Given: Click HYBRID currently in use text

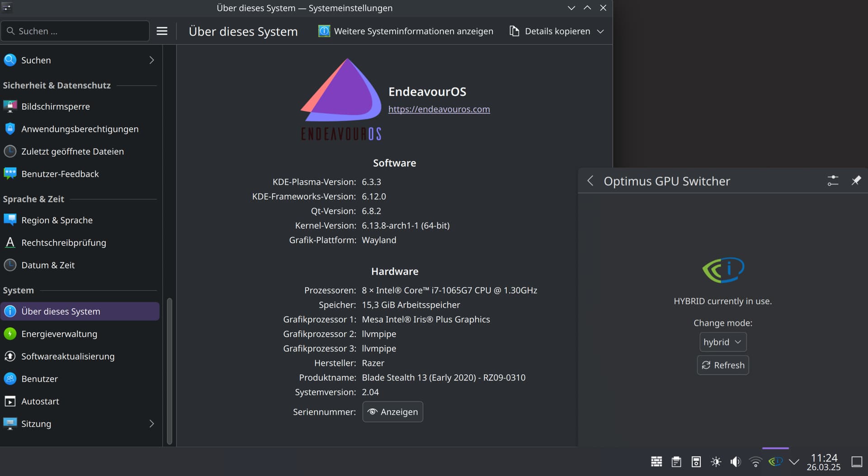Looking at the screenshot, I should click(x=722, y=301).
